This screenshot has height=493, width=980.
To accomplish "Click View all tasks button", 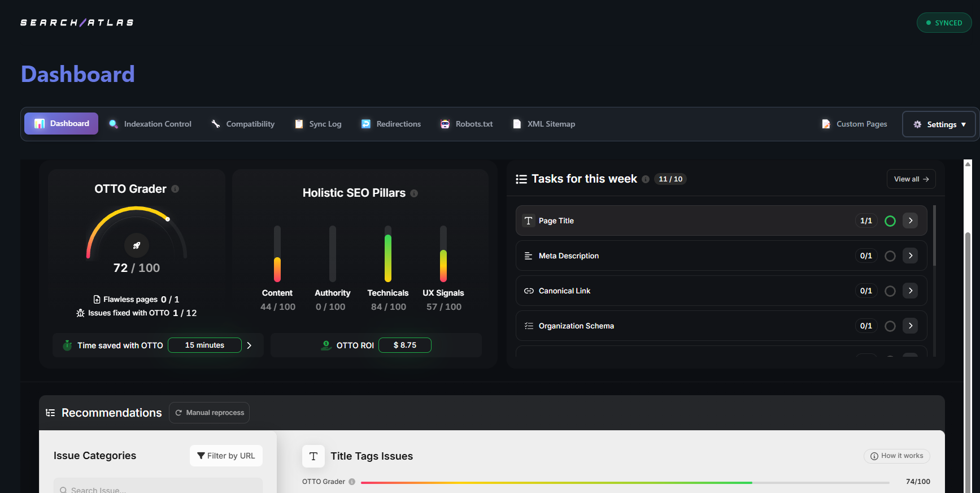I will (x=911, y=179).
